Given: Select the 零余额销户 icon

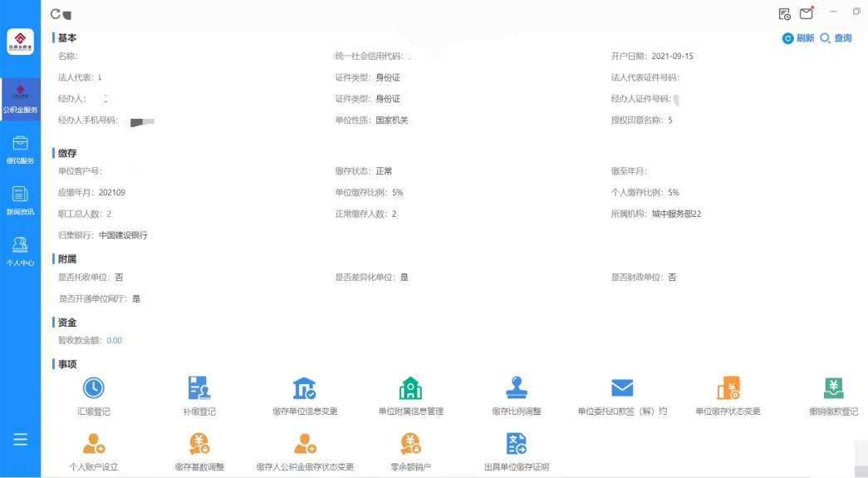Looking at the screenshot, I should 410,443.
